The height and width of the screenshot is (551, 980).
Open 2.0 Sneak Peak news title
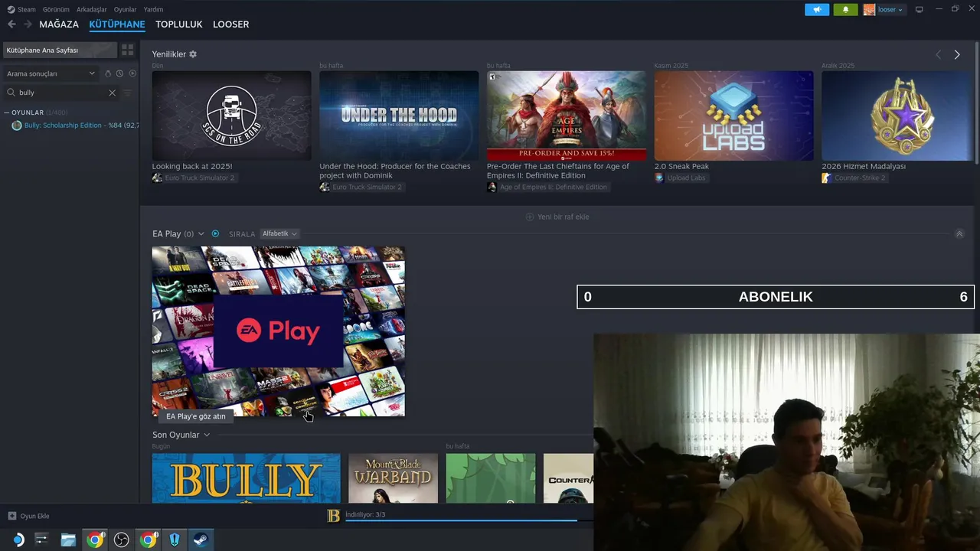(x=681, y=166)
